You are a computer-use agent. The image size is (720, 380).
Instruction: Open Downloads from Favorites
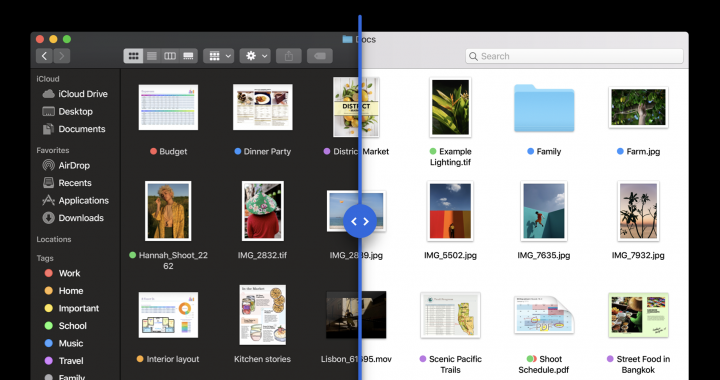(x=73, y=218)
